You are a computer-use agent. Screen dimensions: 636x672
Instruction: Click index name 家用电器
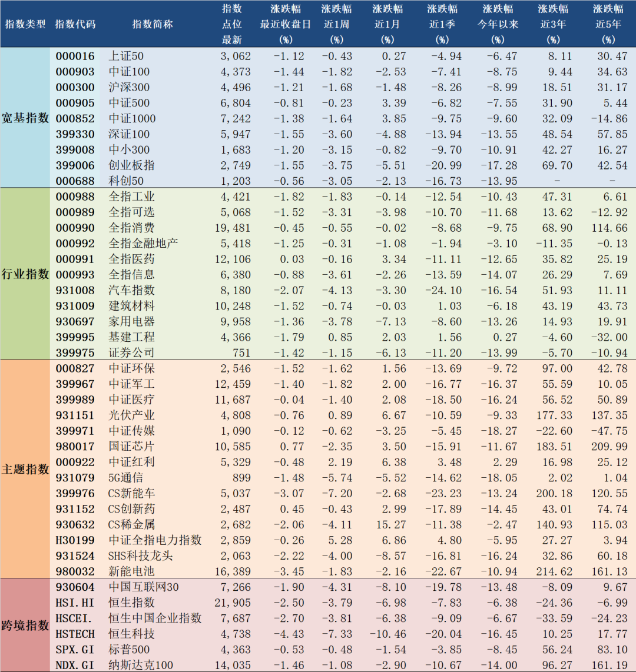tap(132, 321)
